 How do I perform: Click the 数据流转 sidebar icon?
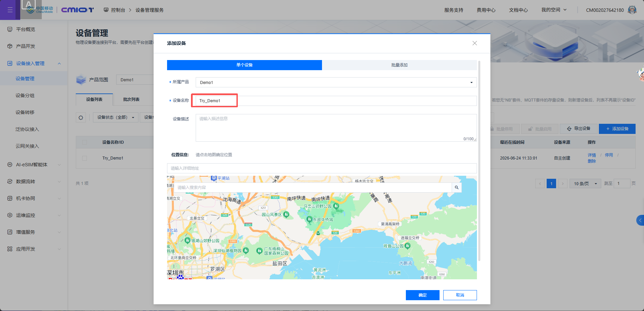(x=10, y=181)
